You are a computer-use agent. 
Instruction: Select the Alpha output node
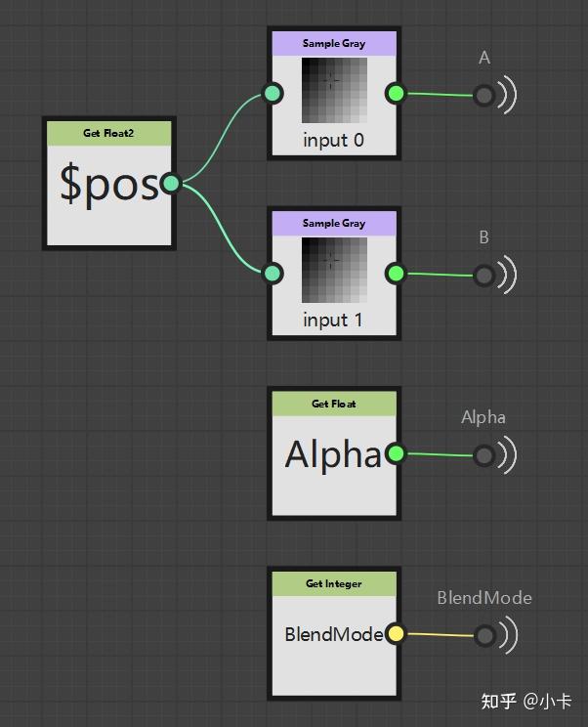(484, 455)
